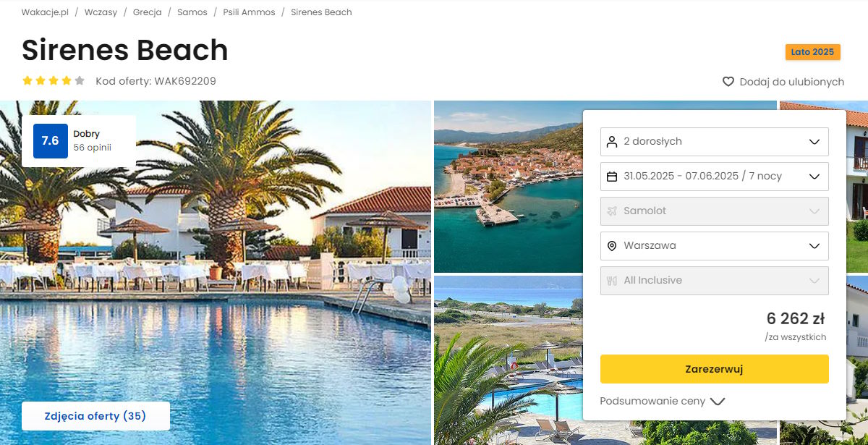Click the Lato 2025 orange badge
868x445 pixels.
(x=813, y=52)
